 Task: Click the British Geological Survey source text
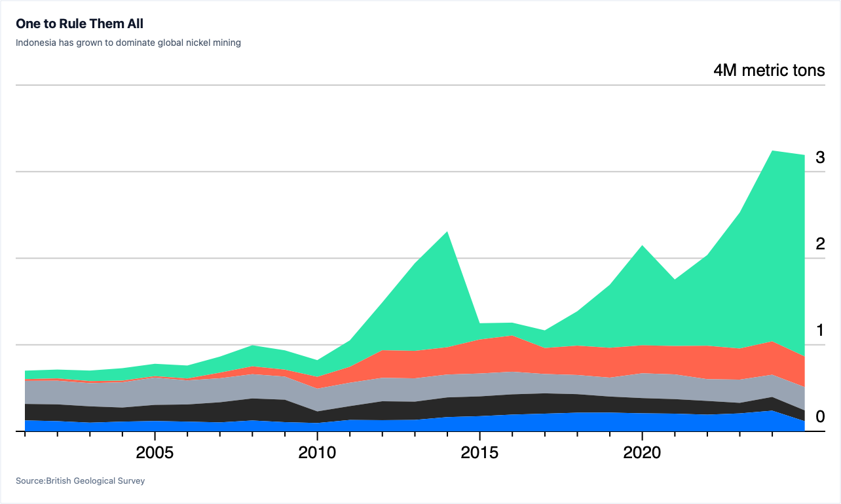tap(80, 481)
